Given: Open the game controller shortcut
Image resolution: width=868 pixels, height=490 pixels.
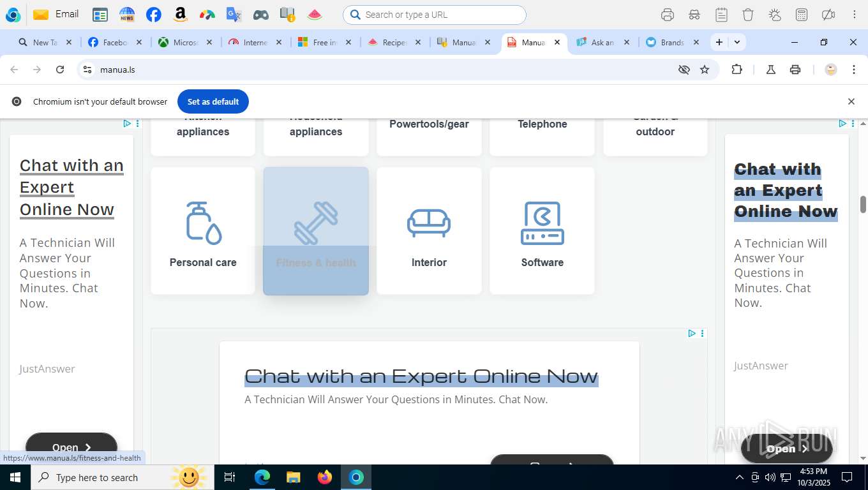Looking at the screenshot, I should (x=261, y=15).
